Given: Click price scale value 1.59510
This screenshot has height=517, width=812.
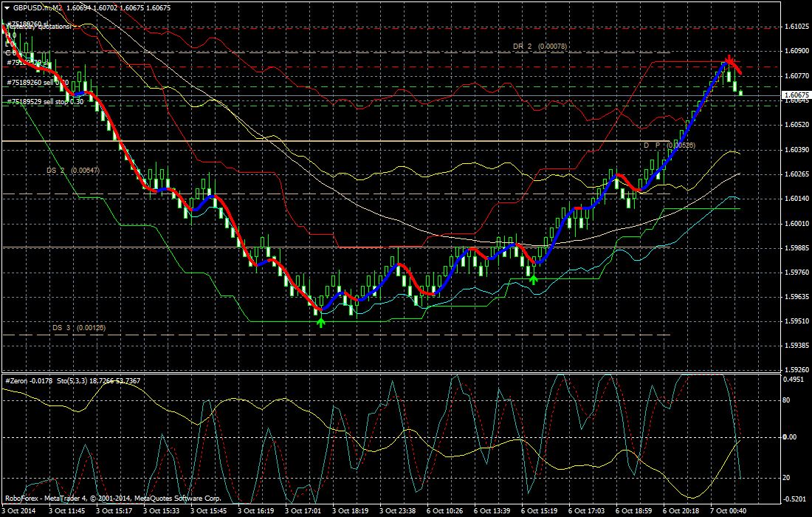Looking at the screenshot, I should pyautogui.click(x=797, y=322).
